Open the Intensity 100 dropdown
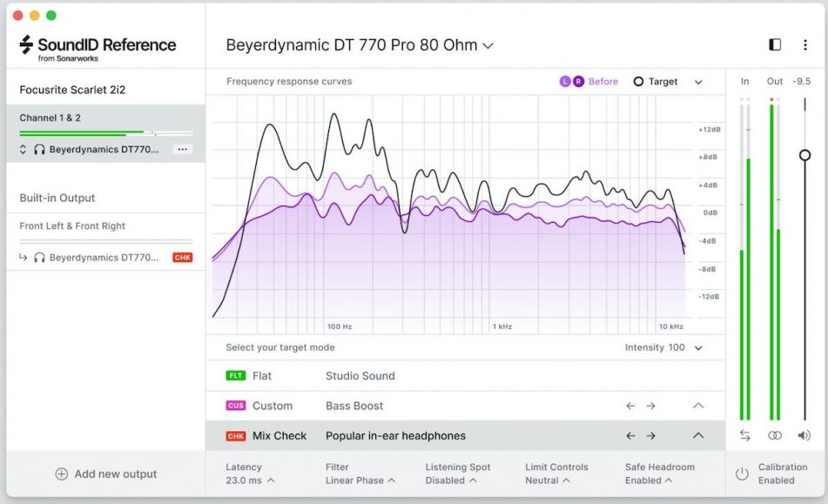Screen dimensions: 828x504 click(x=663, y=347)
